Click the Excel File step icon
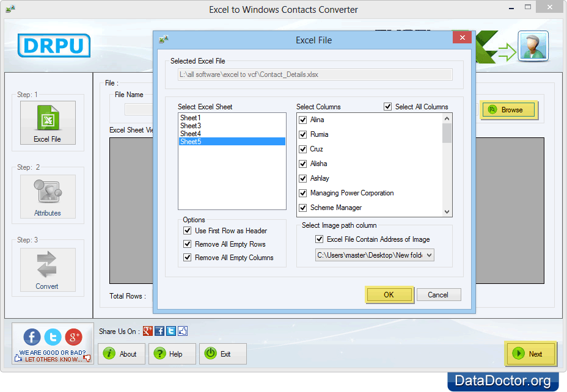 (48, 123)
